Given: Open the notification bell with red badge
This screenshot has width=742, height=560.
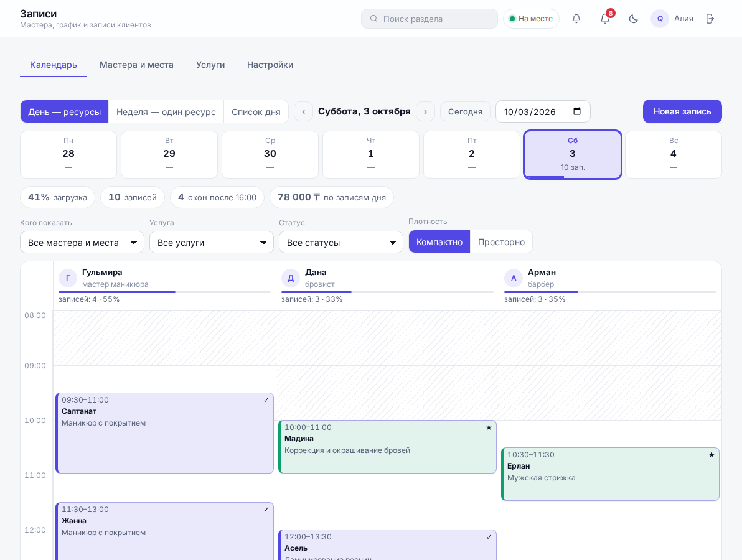Looking at the screenshot, I should coord(605,19).
